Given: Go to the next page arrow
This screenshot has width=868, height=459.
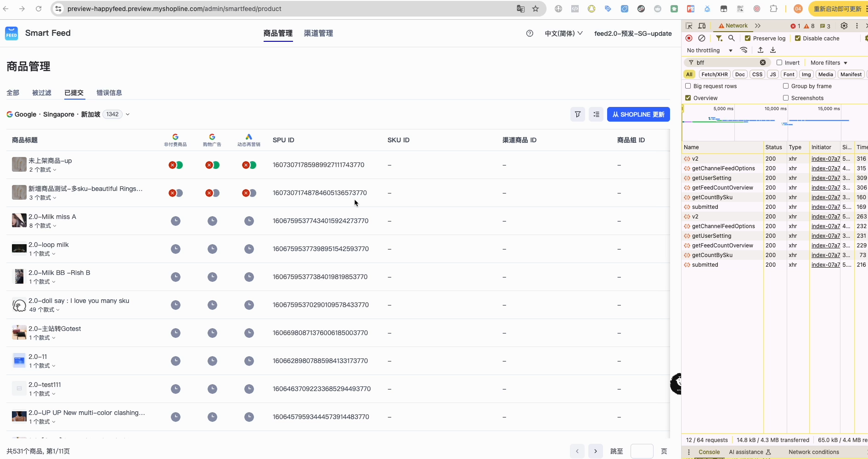Looking at the screenshot, I should click(596, 451).
